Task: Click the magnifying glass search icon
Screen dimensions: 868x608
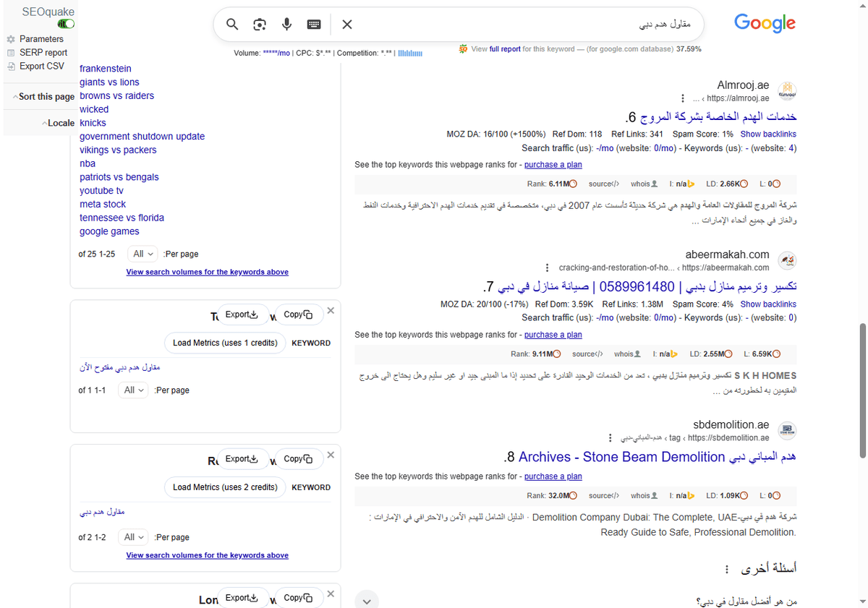Action: (x=232, y=24)
